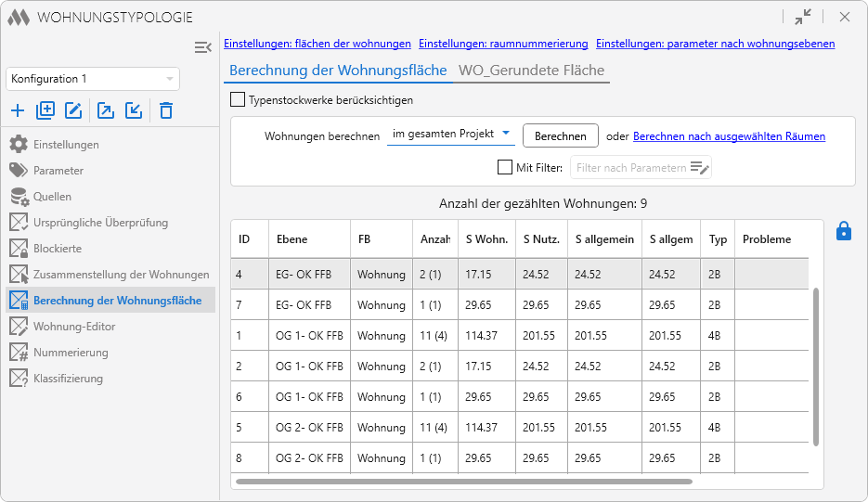Screen dimensions: 868x502
Task: Expand the im gesamten Projekt dropdown
Action: pyautogui.click(x=451, y=135)
